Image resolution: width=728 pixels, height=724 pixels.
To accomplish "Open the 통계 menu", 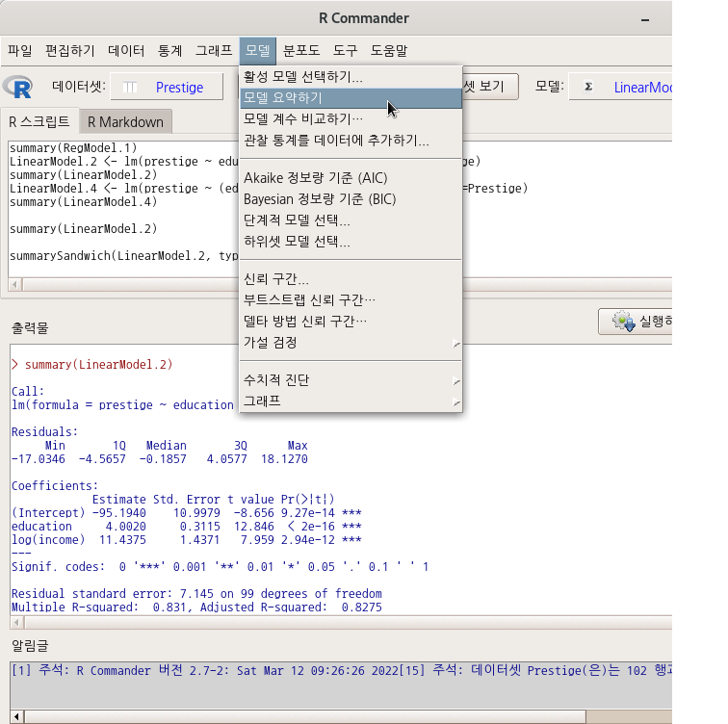I will click(x=169, y=51).
